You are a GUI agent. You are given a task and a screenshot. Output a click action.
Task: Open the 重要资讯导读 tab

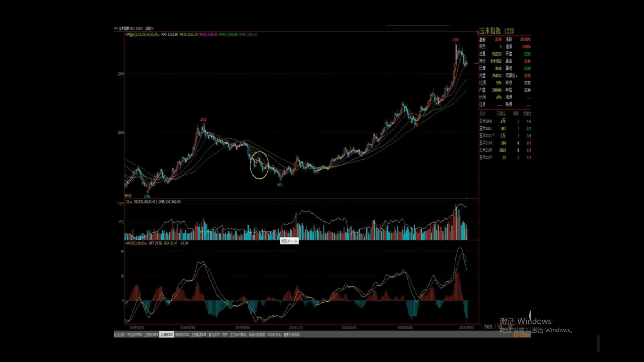tap(291, 335)
